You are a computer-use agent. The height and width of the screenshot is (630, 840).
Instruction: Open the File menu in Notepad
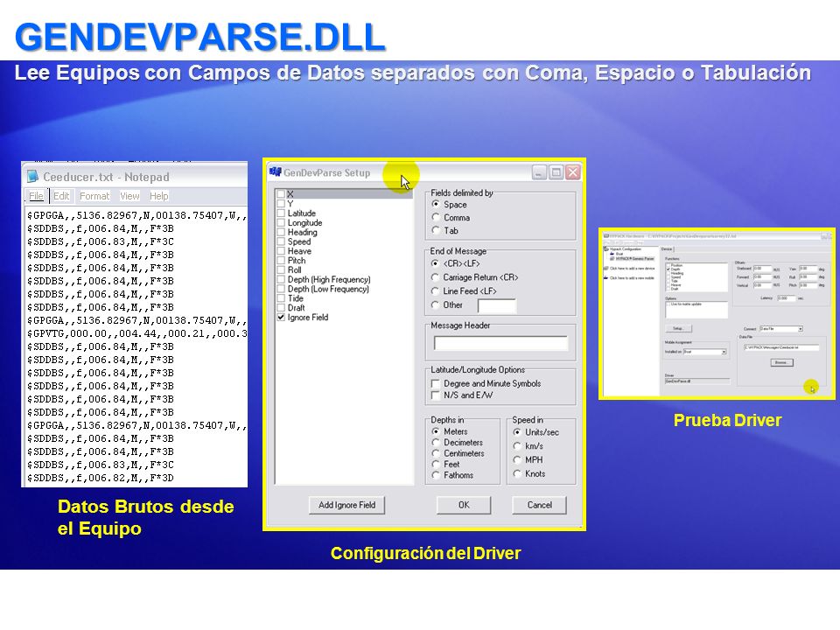click(36, 196)
